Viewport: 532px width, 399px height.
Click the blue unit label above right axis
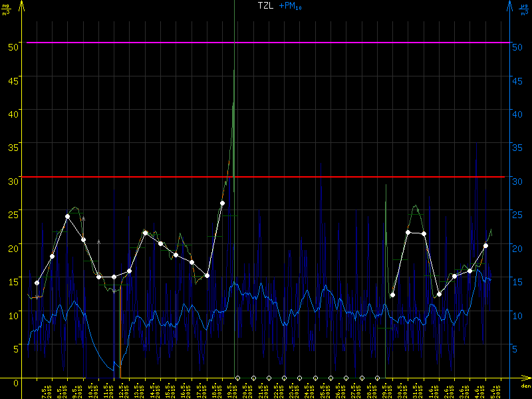pyautogui.click(x=525, y=9)
